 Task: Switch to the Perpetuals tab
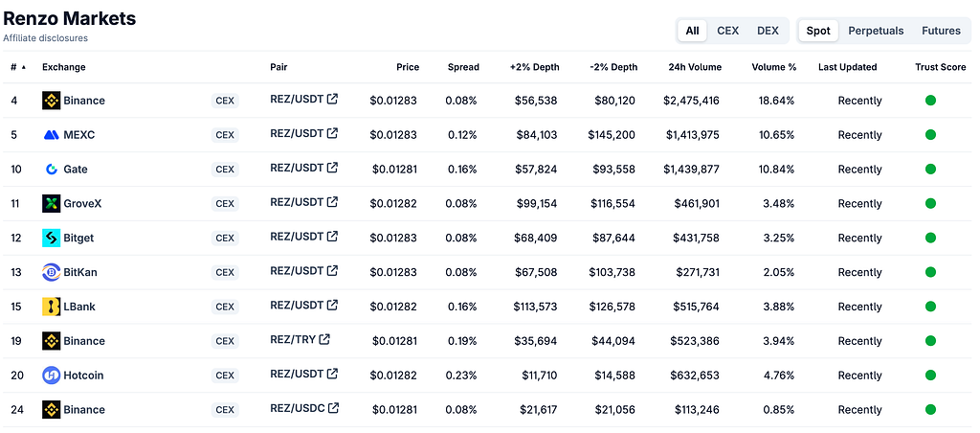click(x=876, y=31)
